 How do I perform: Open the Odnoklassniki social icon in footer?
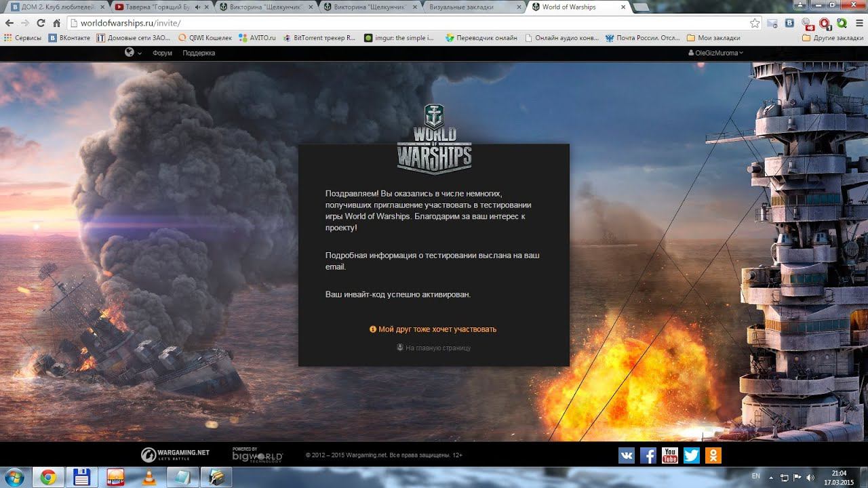pos(713,455)
